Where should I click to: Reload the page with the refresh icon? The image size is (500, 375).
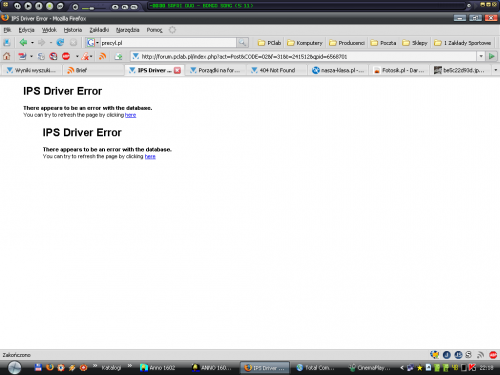(x=60, y=42)
